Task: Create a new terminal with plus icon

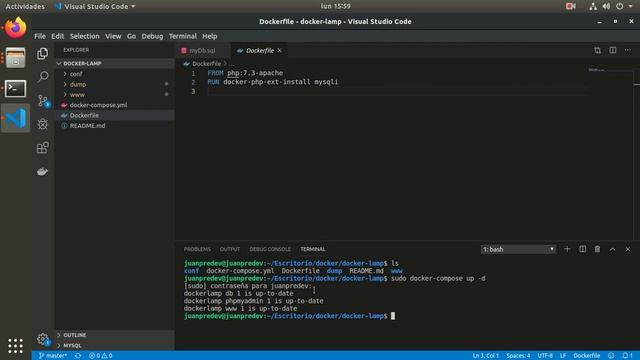Action: click(x=567, y=249)
